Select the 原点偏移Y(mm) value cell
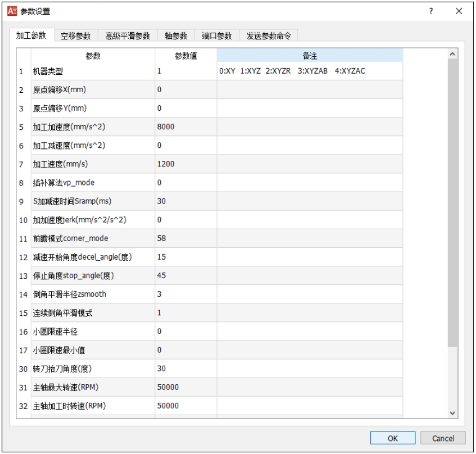Screen dimensions: 476x454 tap(186, 108)
